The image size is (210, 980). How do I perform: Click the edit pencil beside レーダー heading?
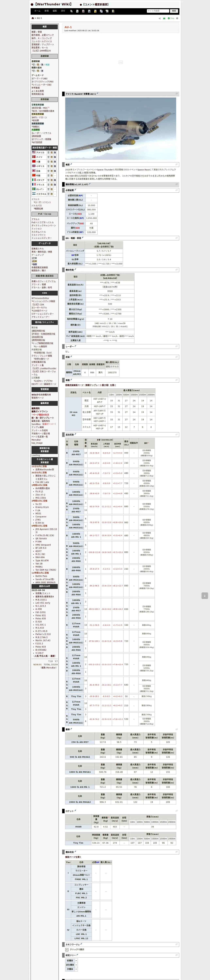[x=75, y=346]
